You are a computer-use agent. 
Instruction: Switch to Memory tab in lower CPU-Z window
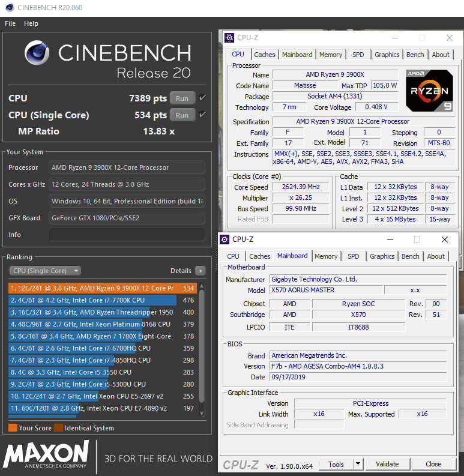tap(326, 256)
